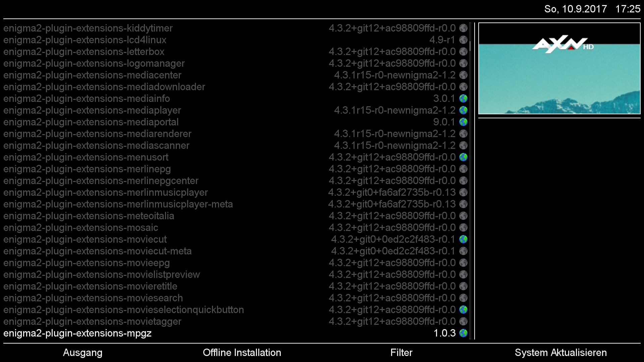Viewport: 644px width, 362px height.
Task: Click the Ausgang exit button
Action: click(x=83, y=353)
